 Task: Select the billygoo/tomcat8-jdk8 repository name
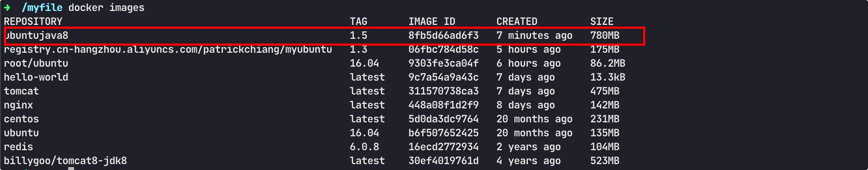pos(65,161)
